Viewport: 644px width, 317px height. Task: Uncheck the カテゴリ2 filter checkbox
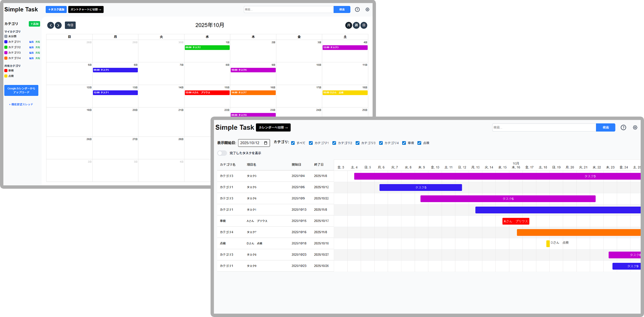click(334, 143)
